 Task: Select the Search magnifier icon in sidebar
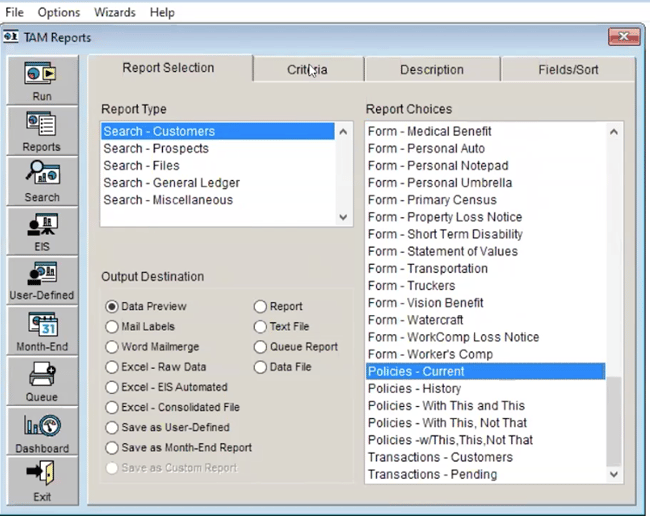[x=42, y=181]
